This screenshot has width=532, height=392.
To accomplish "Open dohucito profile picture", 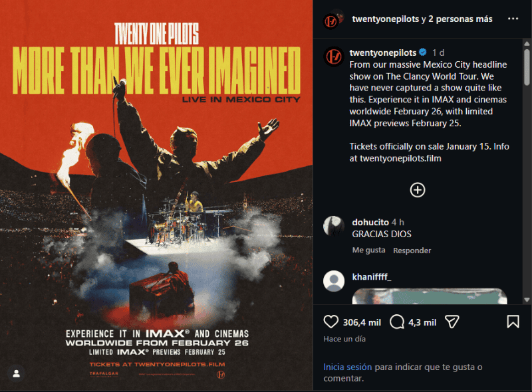I will (x=334, y=226).
